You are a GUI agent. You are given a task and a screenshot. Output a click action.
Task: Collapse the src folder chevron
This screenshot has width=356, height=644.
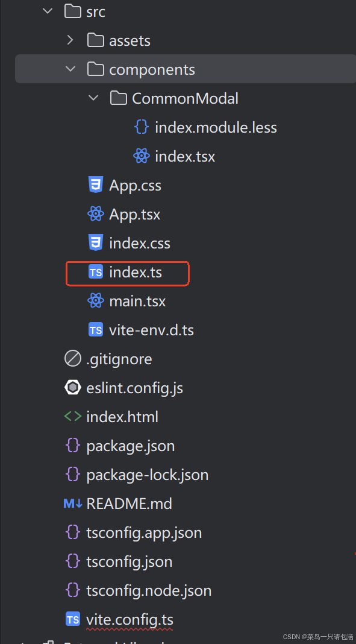(48, 11)
